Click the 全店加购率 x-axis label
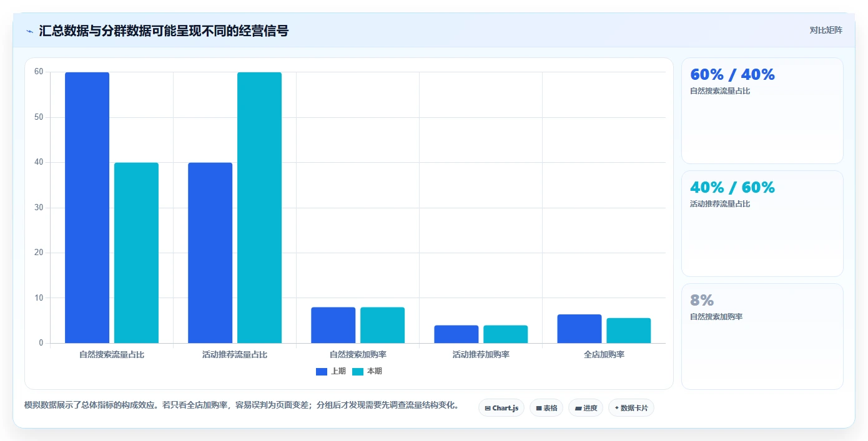This screenshot has width=868, height=441. 604,354
